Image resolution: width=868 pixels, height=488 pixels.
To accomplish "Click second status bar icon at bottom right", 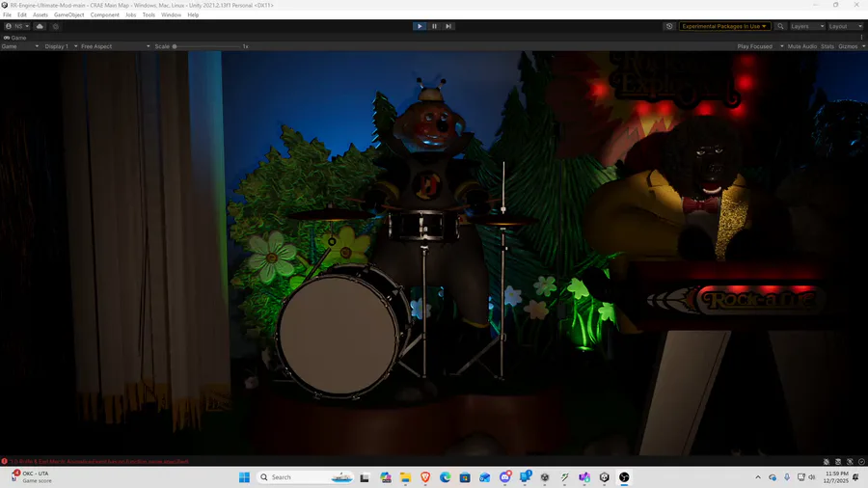I will 838,461.
